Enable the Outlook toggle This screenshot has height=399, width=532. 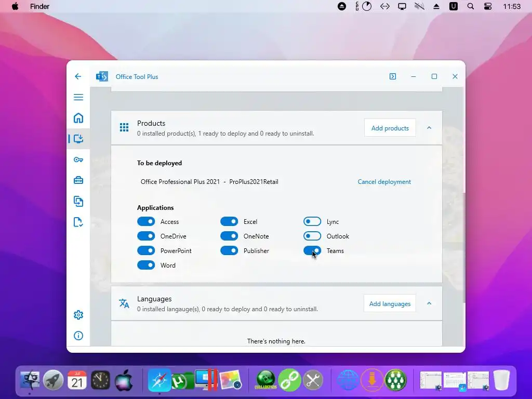tap(312, 236)
